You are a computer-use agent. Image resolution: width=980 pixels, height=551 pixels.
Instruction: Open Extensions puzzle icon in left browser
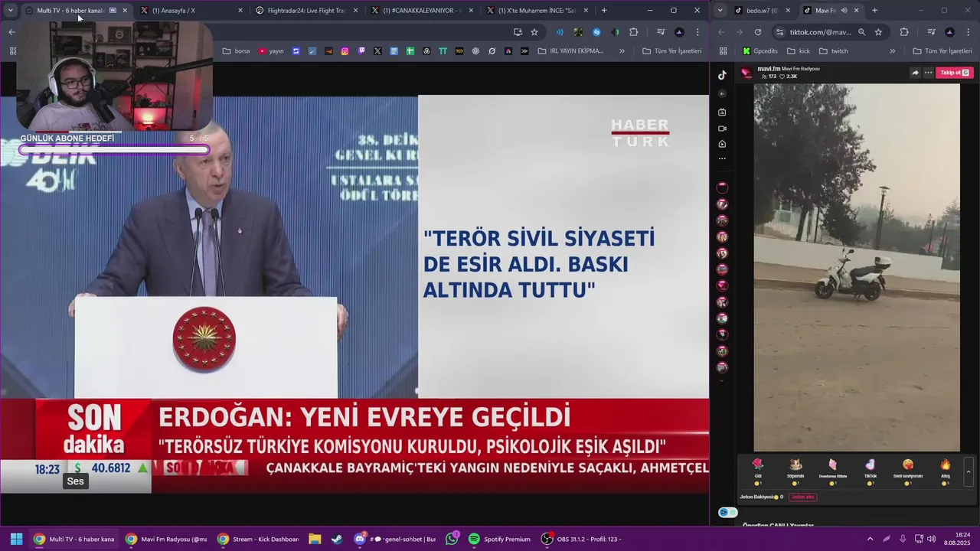coord(633,32)
